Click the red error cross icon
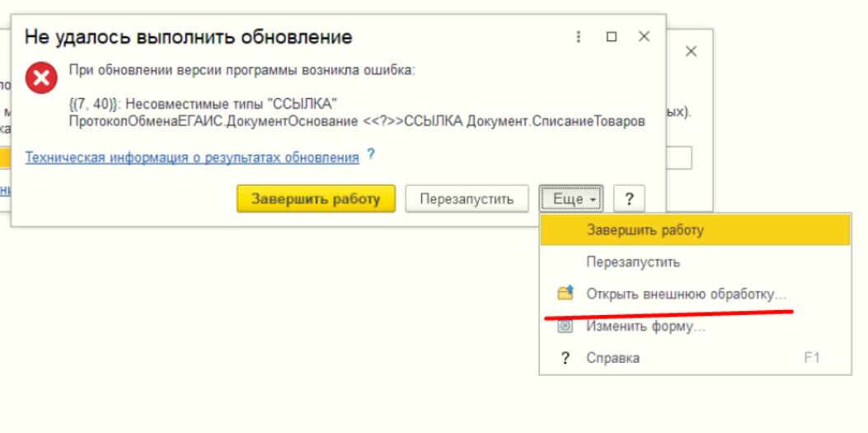This screenshot has width=868, height=433. click(x=41, y=78)
